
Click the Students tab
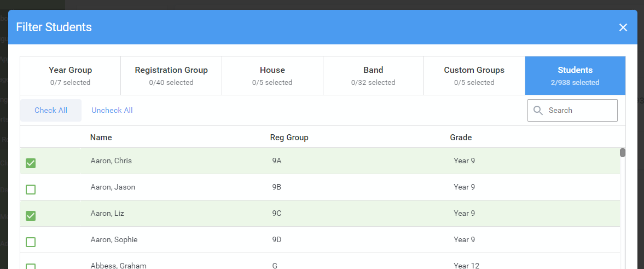[576, 76]
